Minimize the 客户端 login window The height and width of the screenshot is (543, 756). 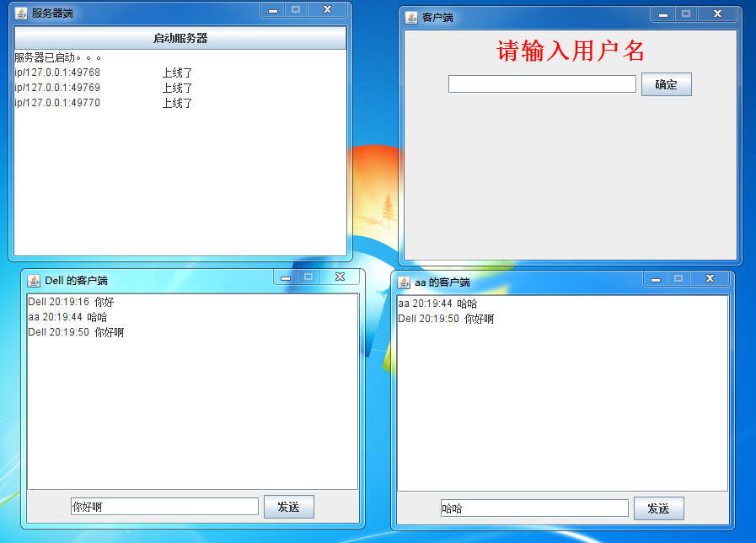click(663, 14)
